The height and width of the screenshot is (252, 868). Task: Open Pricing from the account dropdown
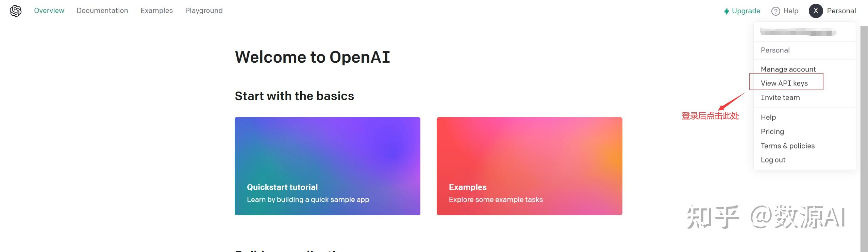772,131
